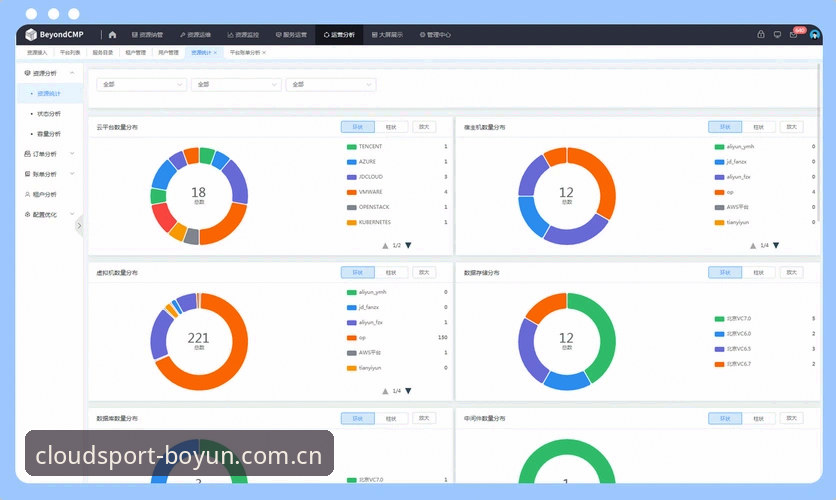This screenshot has height=500, width=836.
Task: Previous legend page in 宿主机数量分布 card
Action: pyautogui.click(x=753, y=246)
